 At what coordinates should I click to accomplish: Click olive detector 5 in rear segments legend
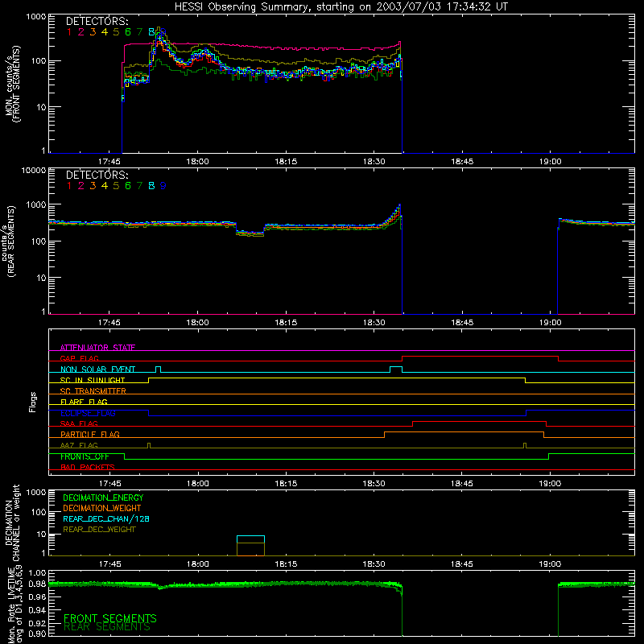click(116, 186)
